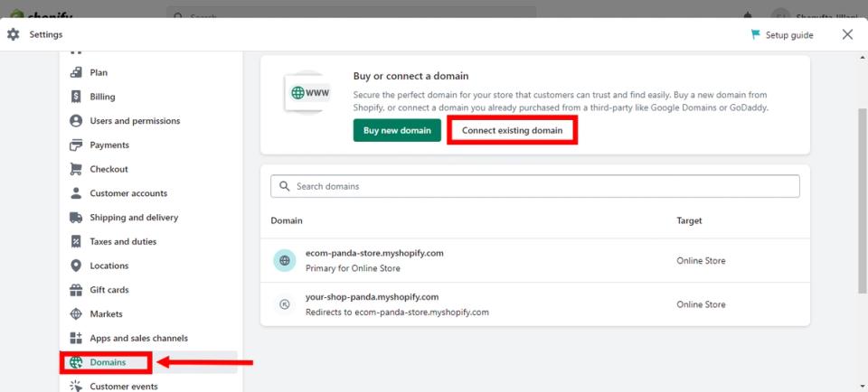Screen dimensions: 868x392
Task: Open Locations settings
Action: (109, 266)
